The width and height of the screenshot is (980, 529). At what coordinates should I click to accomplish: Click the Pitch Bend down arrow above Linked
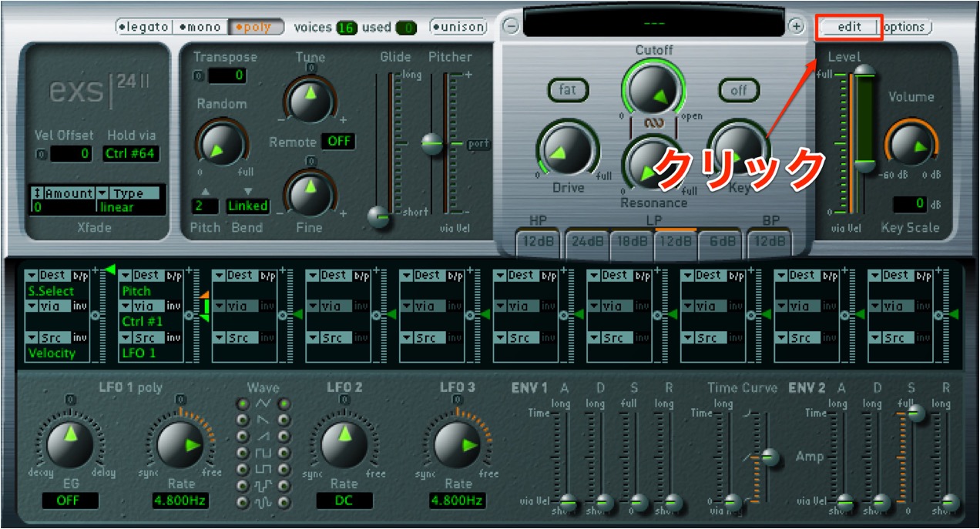click(x=248, y=191)
